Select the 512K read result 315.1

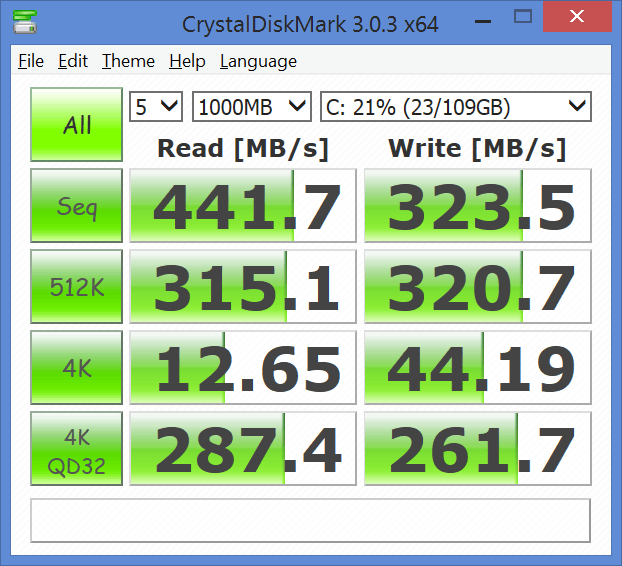(x=243, y=286)
